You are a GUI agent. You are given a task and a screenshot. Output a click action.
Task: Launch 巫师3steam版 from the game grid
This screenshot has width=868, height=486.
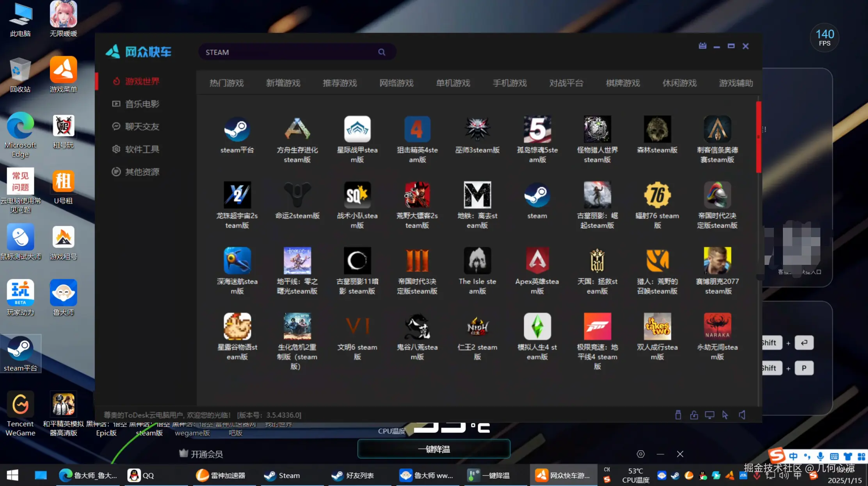pyautogui.click(x=477, y=130)
